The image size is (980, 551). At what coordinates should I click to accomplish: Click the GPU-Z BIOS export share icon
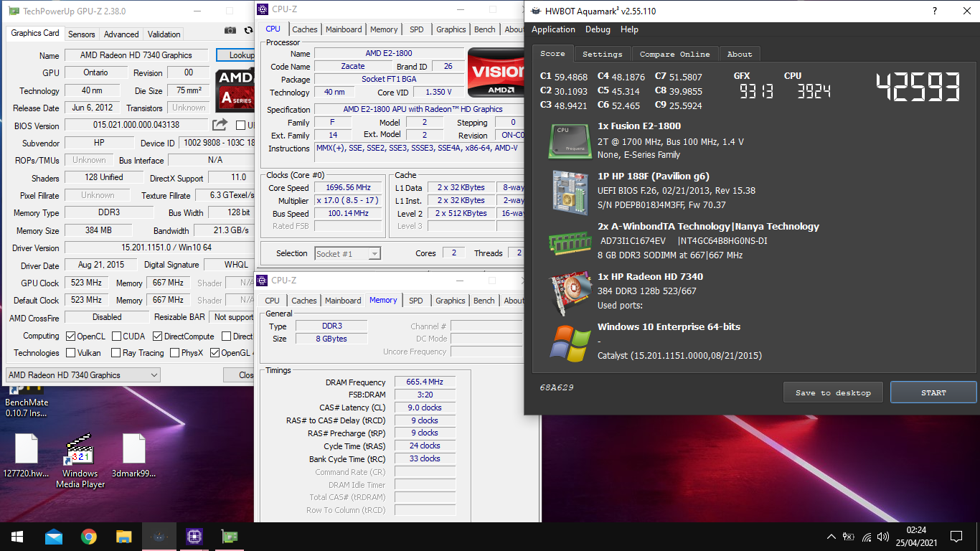[220, 125]
